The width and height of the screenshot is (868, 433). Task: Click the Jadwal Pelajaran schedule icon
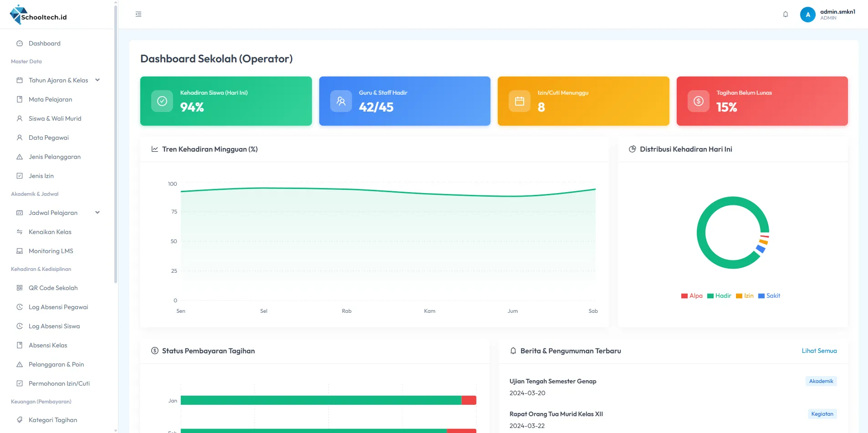coord(20,213)
